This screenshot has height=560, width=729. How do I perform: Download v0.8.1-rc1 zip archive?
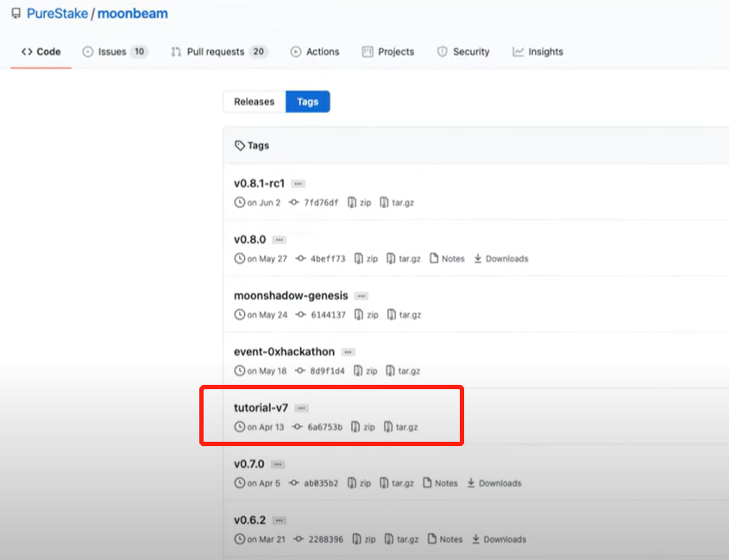360,202
